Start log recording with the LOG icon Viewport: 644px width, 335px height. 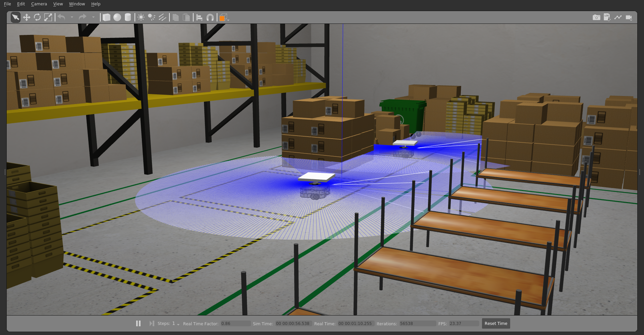607,17
